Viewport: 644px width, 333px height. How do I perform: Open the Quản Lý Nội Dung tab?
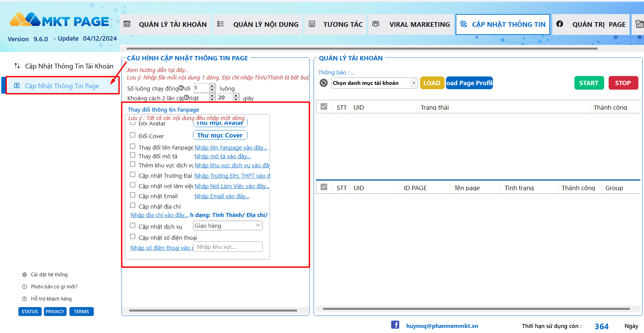click(258, 24)
